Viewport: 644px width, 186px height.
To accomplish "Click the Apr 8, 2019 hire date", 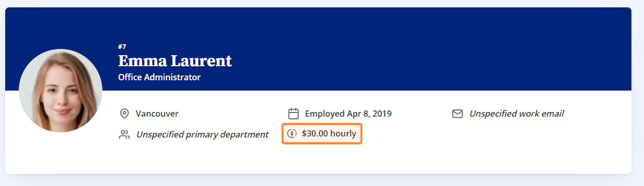I will point(369,114).
